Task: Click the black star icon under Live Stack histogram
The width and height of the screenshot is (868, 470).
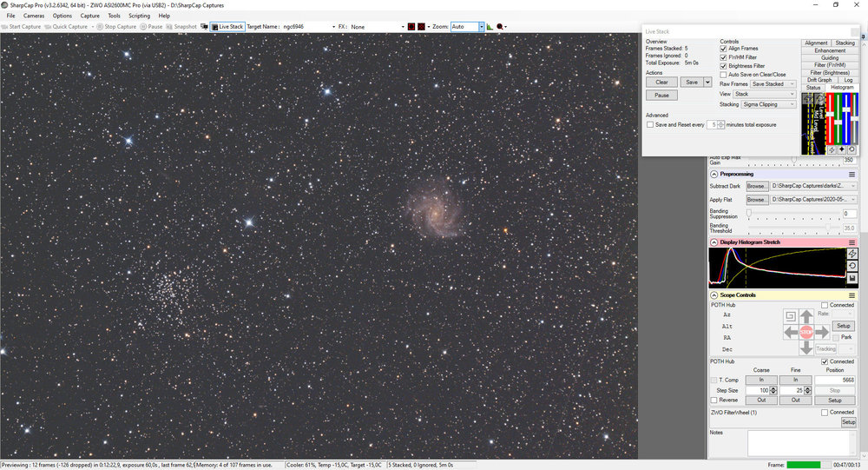Action: click(x=841, y=149)
